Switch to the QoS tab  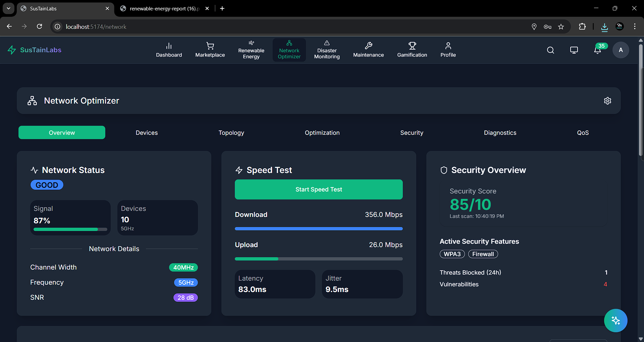coord(583,132)
